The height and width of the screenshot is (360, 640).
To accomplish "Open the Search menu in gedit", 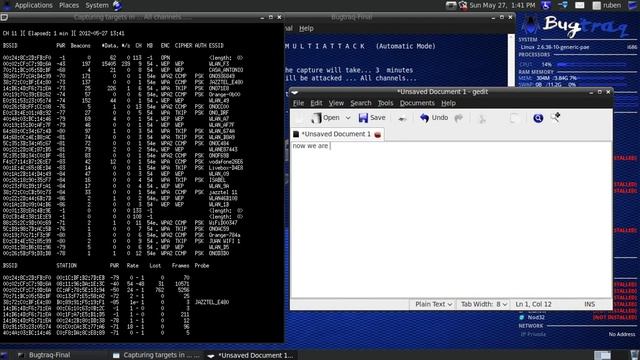I will click(x=361, y=103).
